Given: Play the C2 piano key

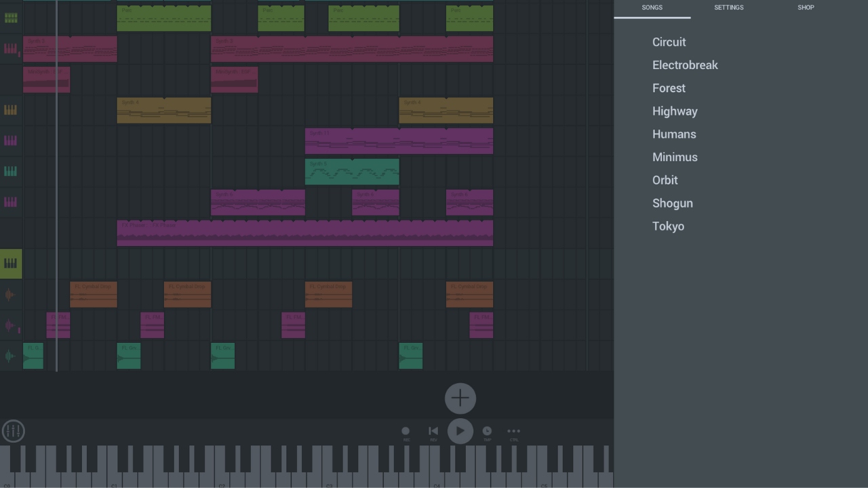Looking at the screenshot, I should coord(222,479).
